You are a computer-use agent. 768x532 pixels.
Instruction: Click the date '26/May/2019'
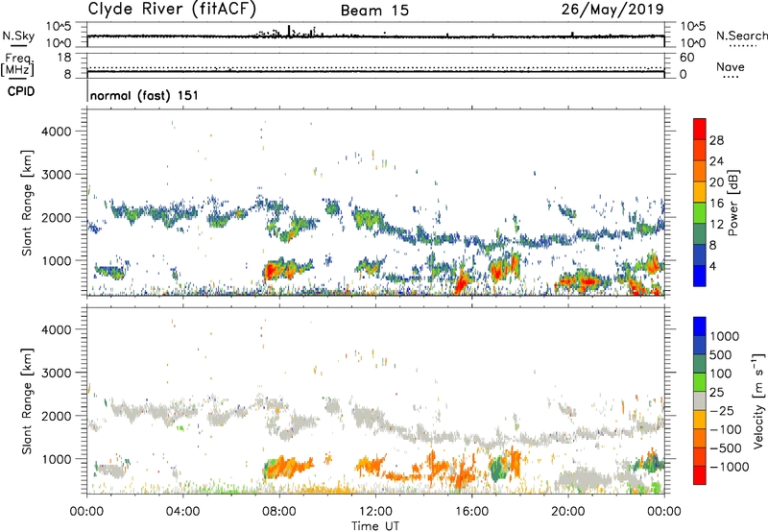[612, 10]
